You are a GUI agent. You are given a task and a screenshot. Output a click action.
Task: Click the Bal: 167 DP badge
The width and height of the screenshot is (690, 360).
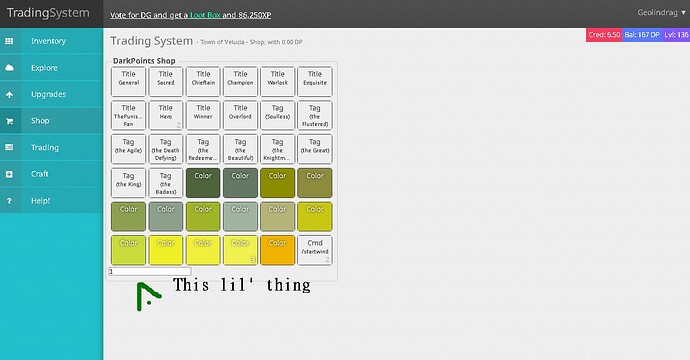(642, 35)
